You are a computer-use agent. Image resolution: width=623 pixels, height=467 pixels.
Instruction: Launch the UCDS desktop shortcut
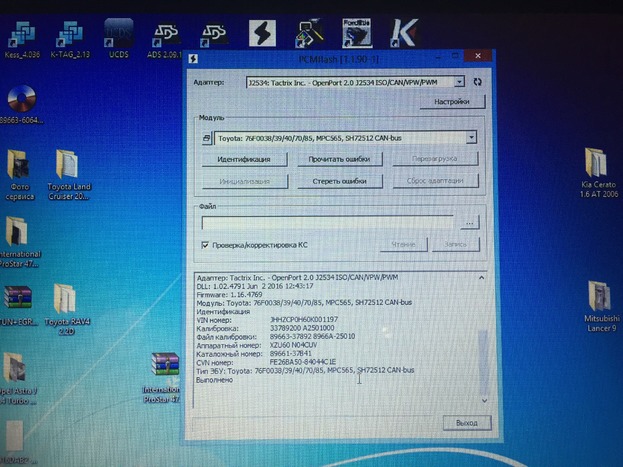click(x=118, y=36)
